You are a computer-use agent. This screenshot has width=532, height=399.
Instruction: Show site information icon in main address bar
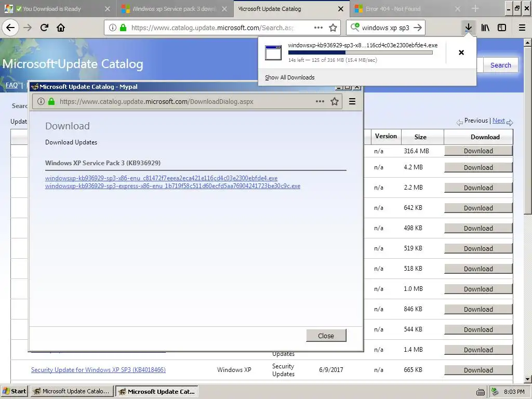click(113, 28)
